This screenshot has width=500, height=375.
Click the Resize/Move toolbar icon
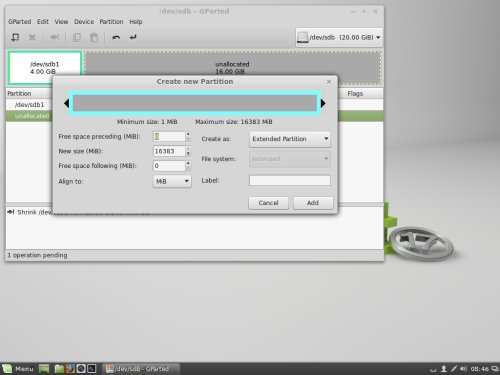55,37
